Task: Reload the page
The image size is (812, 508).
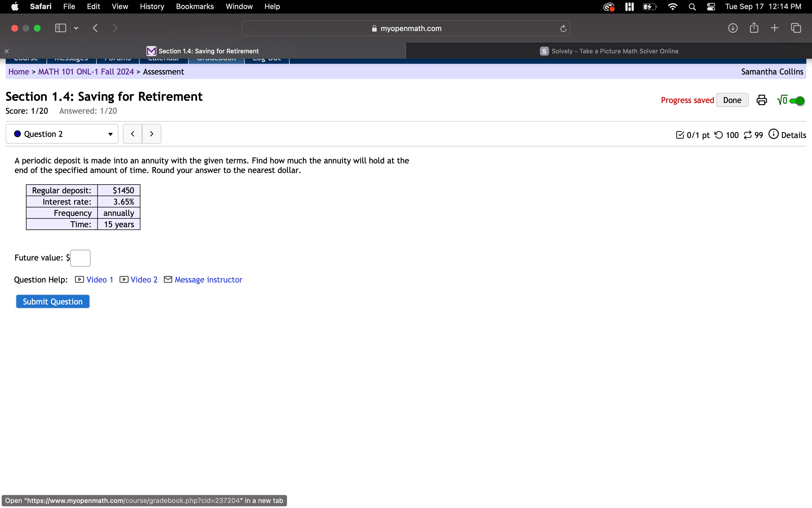Action: (x=563, y=29)
